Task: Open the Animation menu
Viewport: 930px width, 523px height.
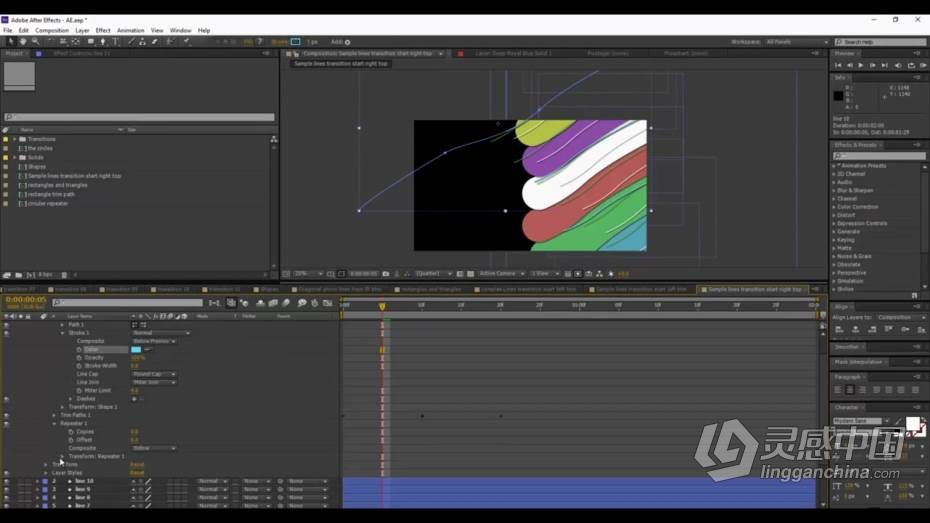Action: pos(130,30)
